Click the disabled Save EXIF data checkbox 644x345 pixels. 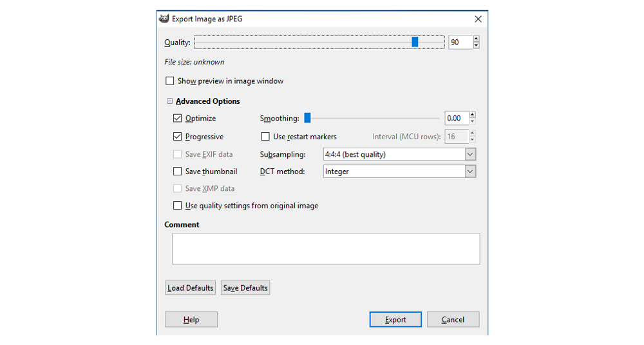[x=177, y=154]
